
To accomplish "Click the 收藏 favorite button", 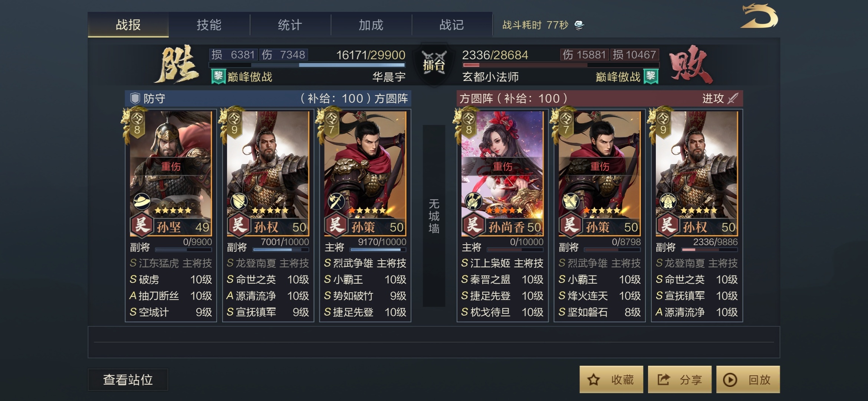I will click(x=611, y=379).
